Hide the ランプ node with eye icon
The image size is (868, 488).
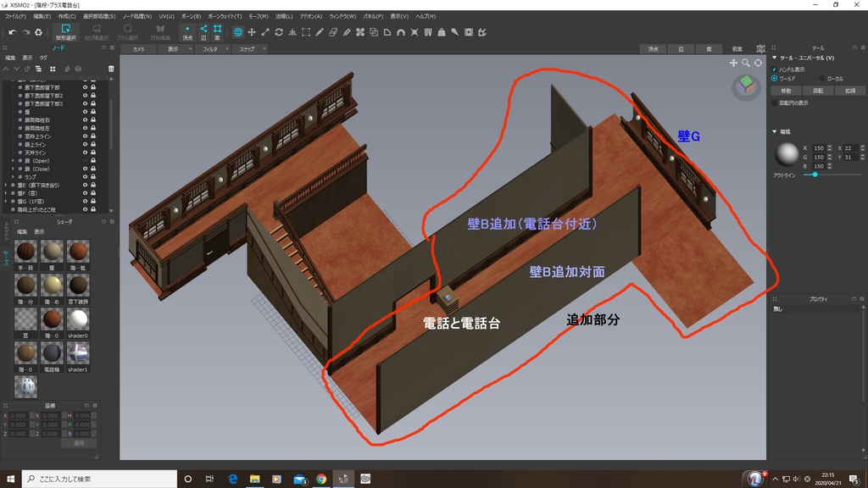[x=86, y=177]
